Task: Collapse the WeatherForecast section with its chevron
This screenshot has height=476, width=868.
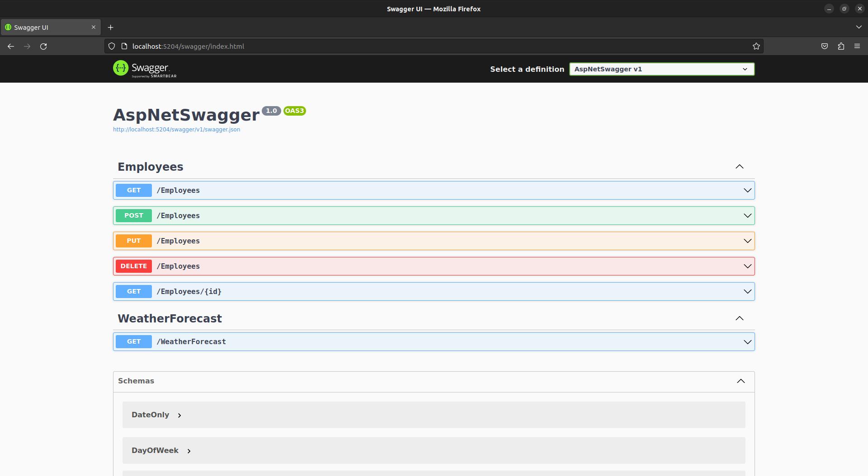Action: [739, 318]
